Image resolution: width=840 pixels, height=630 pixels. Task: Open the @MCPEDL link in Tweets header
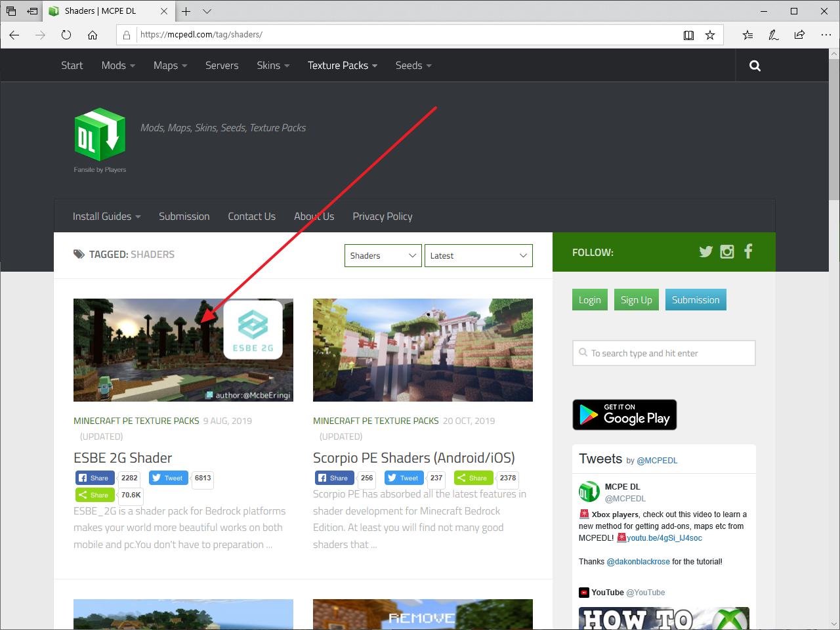(657, 461)
